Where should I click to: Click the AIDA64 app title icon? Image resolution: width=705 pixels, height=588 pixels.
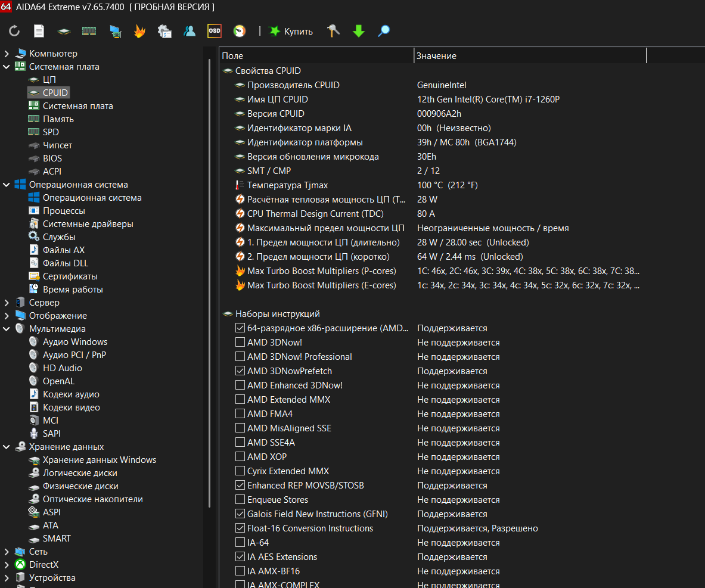coord(6,7)
